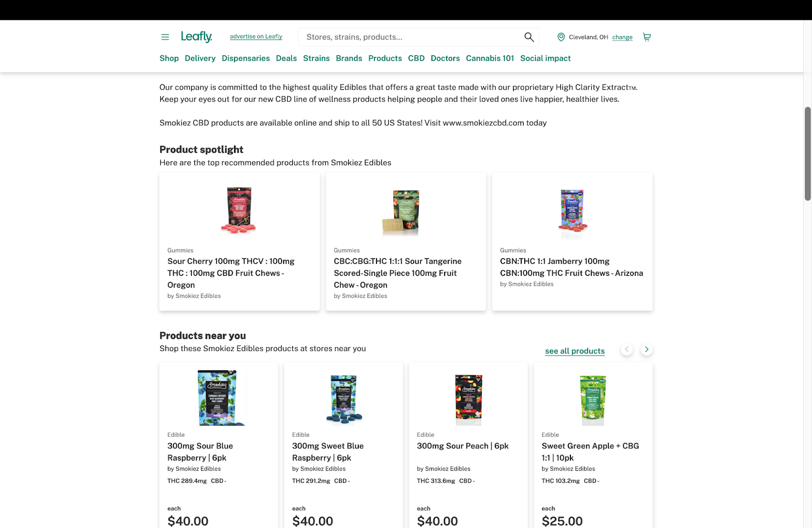Go to Cannabis 101 section
Viewport: 812px width, 528px height.
(x=490, y=58)
